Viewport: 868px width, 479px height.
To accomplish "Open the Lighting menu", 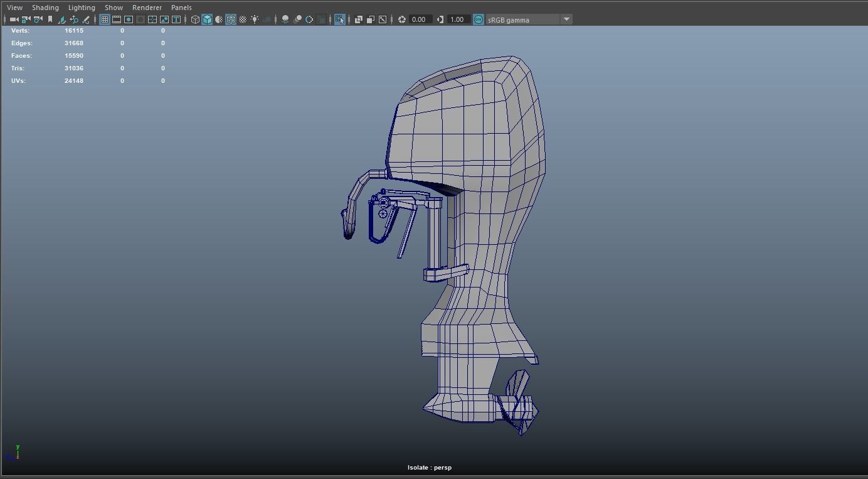I will [82, 8].
